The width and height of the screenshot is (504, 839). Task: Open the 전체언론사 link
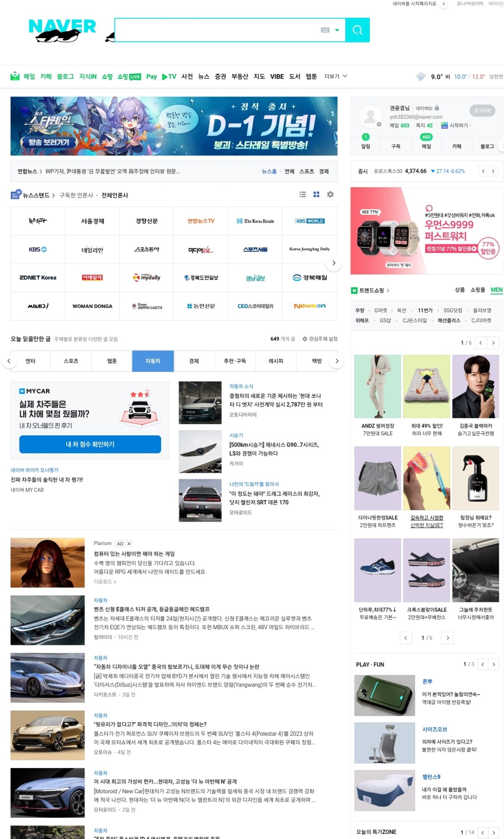pos(114,195)
